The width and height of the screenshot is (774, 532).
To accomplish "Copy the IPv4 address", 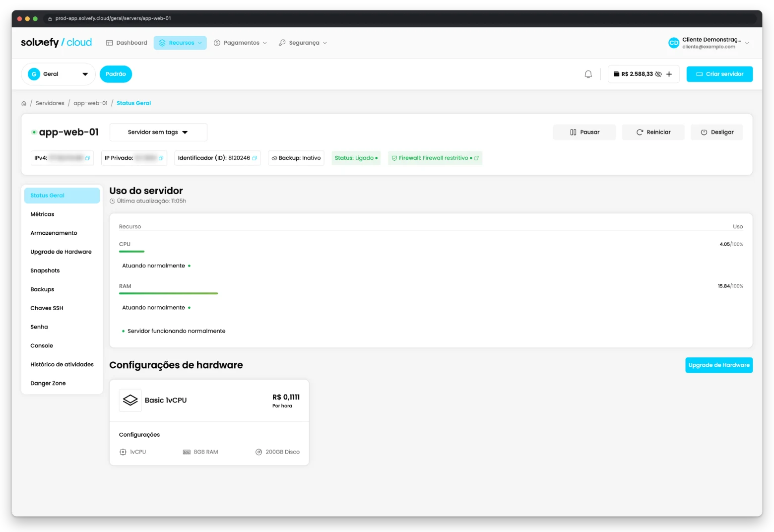I will coord(87,158).
